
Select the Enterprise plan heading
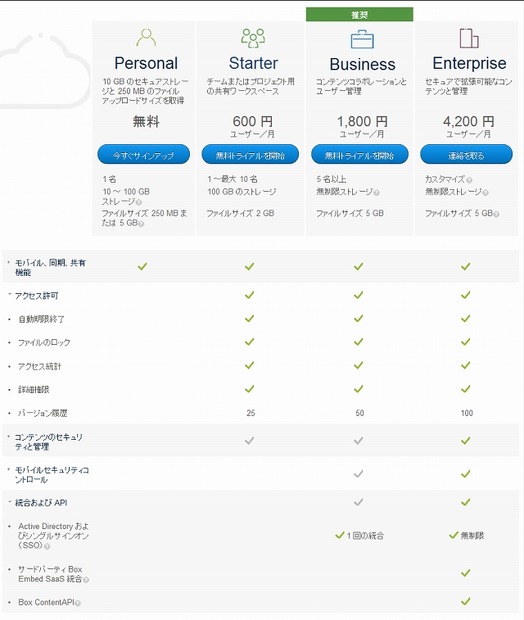(469, 63)
